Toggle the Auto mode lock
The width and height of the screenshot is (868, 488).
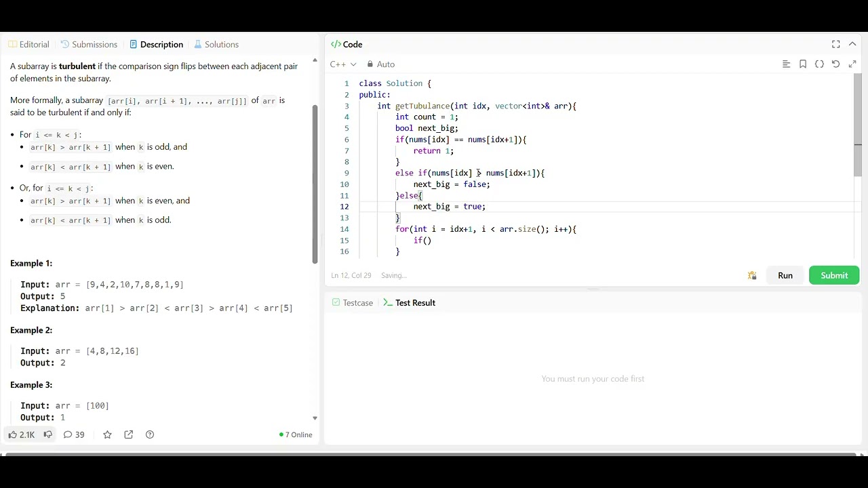coord(380,64)
